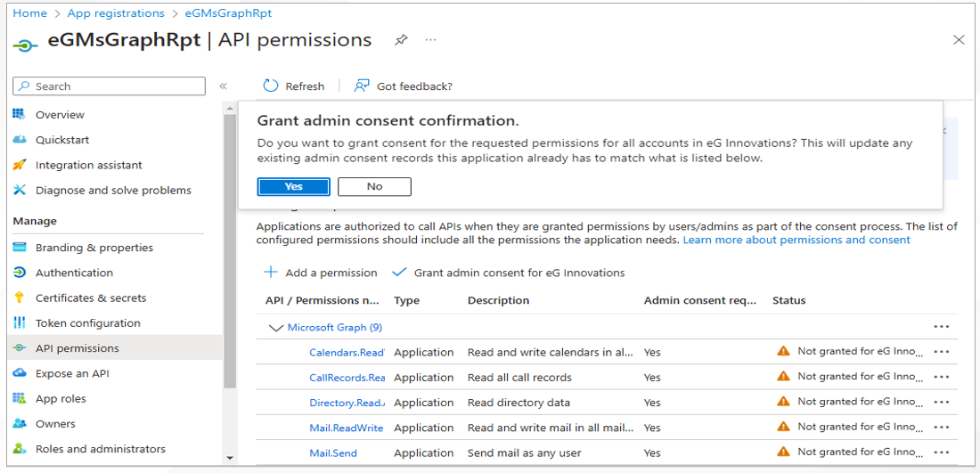Confirm admin consent with Yes button
The image size is (980, 473).
point(294,186)
